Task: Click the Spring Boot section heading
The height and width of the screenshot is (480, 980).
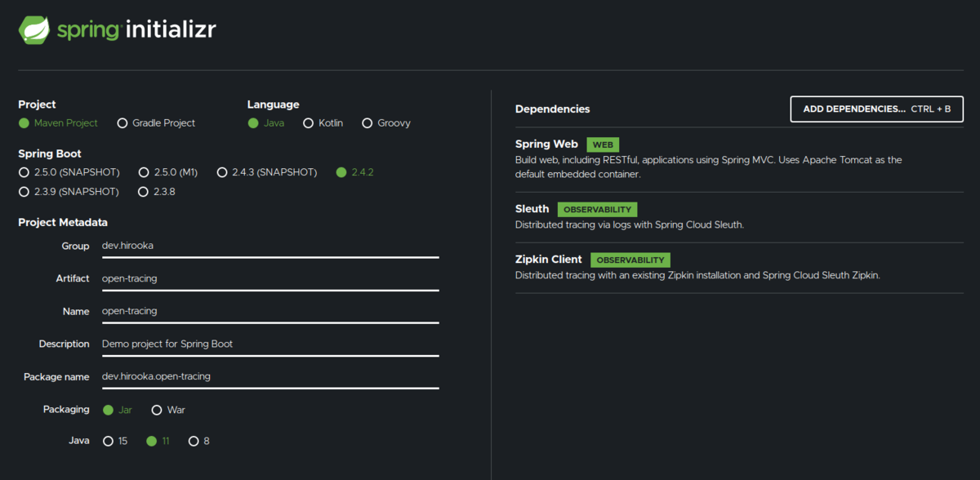Action: [x=50, y=153]
